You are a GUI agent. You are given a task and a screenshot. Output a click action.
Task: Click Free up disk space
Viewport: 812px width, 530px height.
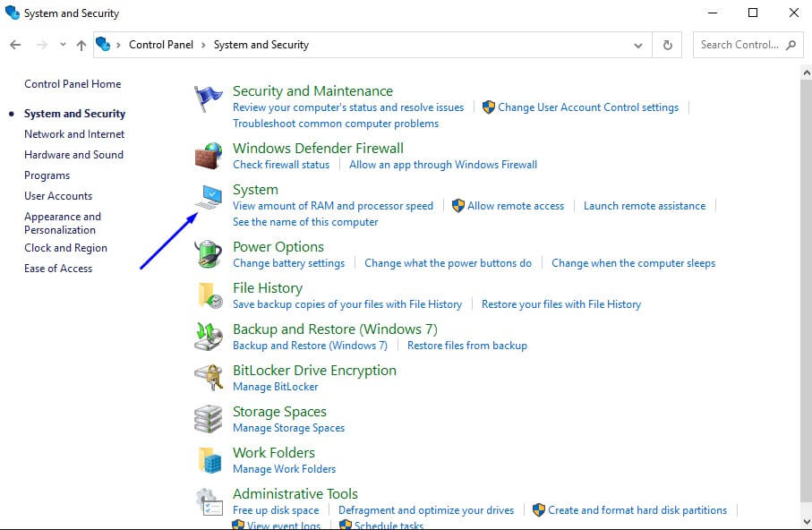pyautogui.click(x=276, y=510)
